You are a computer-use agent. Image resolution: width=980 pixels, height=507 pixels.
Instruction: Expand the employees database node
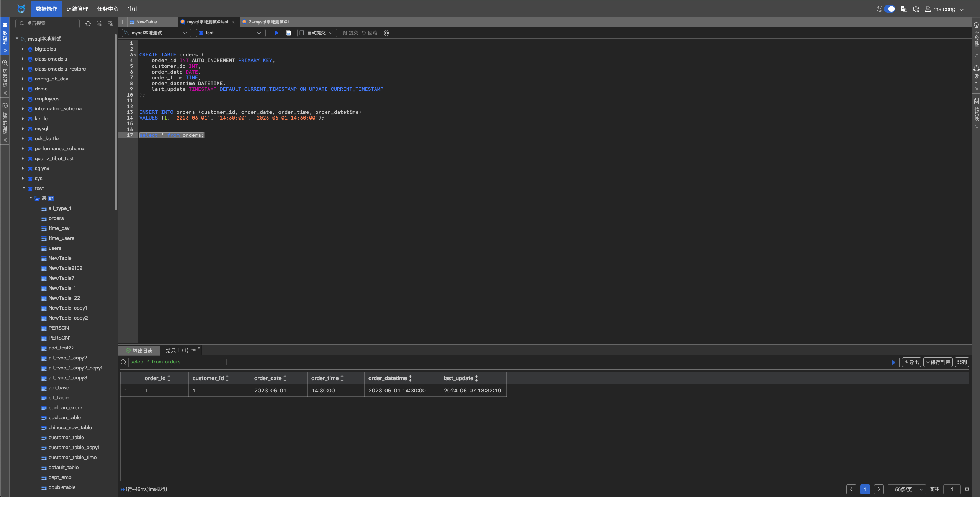pyautogui.click(x=23, y=99)
